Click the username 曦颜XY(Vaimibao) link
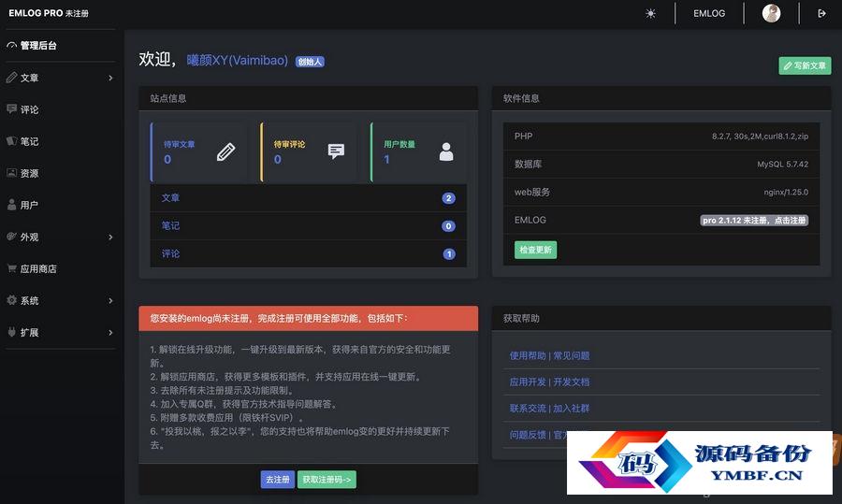The height and width of the screenshot is (504, 842). (237, 60)
